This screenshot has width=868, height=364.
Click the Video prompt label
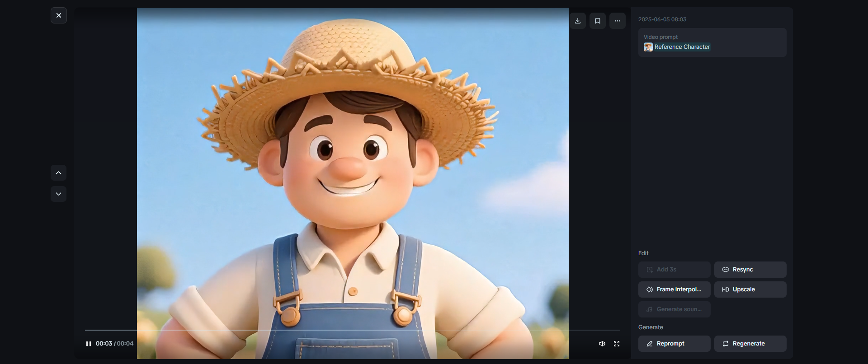tap(660, 37)
